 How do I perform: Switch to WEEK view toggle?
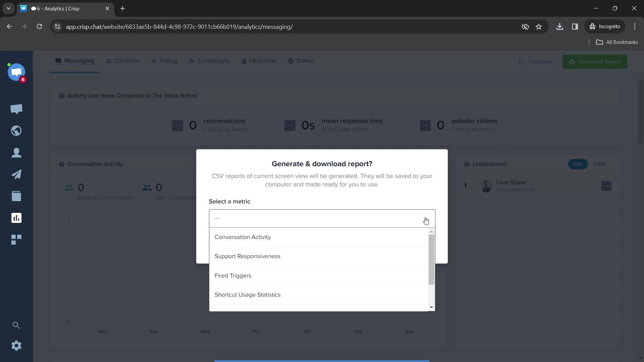(x=600, y=165)
